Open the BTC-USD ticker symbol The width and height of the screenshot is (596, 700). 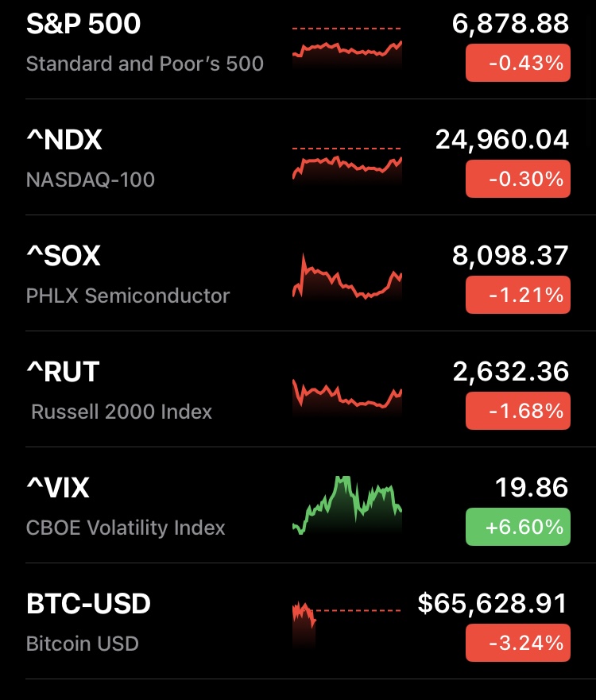(88, 605)
